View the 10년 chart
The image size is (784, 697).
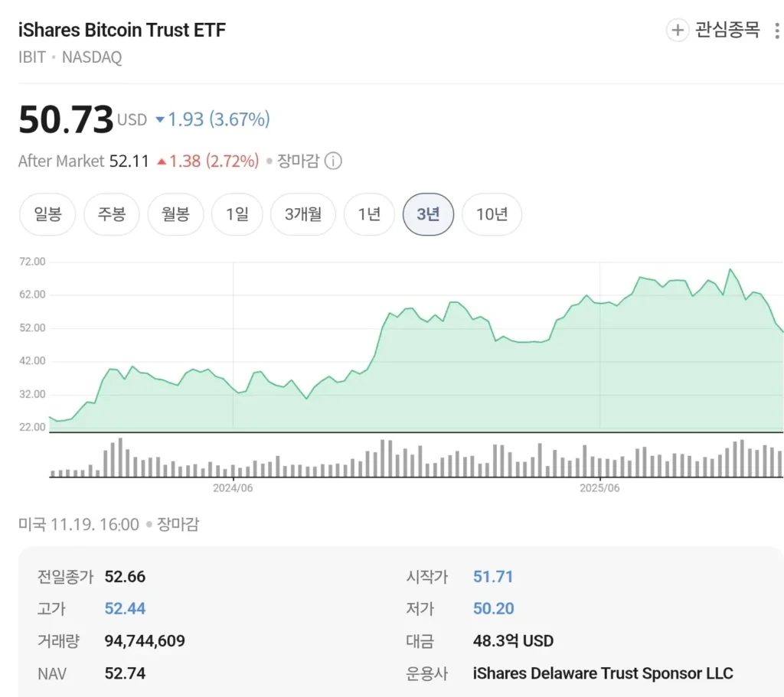[492, 214]
